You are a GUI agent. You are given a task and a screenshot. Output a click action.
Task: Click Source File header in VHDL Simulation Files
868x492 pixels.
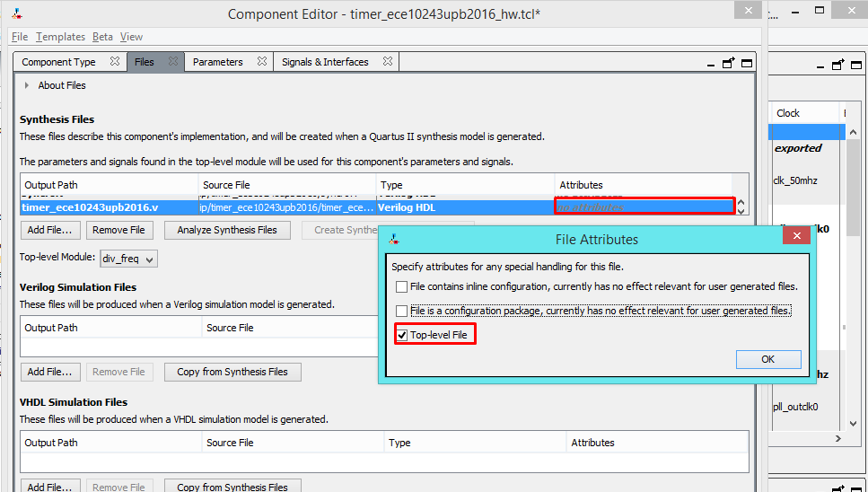(x=293, y=443)
